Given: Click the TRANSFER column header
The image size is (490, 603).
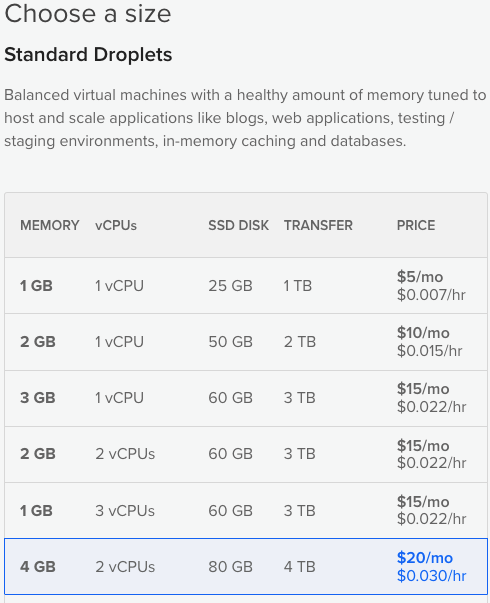Looking at the screenshot, I should [x=318, y=225].
